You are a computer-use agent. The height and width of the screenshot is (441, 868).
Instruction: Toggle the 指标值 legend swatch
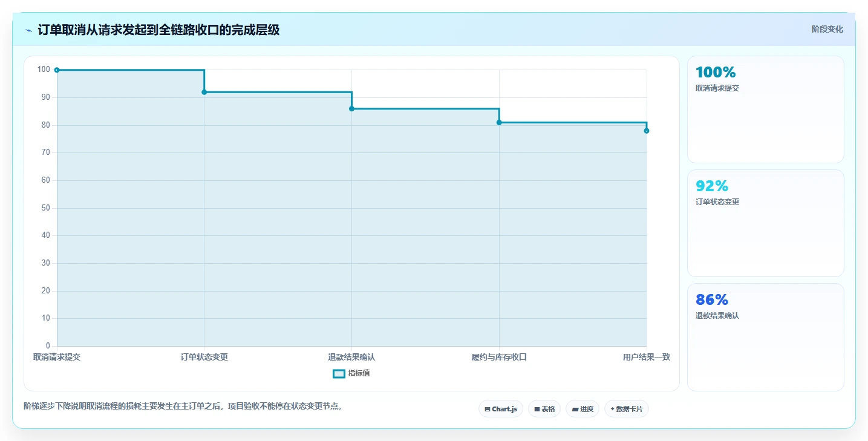point(339,374)
